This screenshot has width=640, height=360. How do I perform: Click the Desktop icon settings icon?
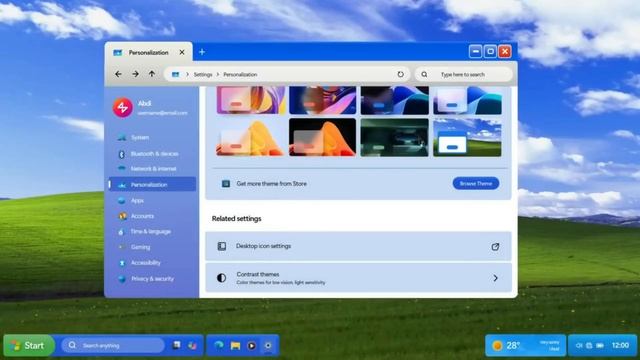(222, 246)
